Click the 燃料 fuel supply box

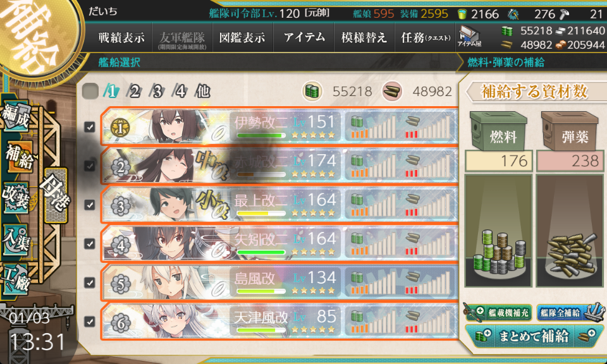point(498,131)
